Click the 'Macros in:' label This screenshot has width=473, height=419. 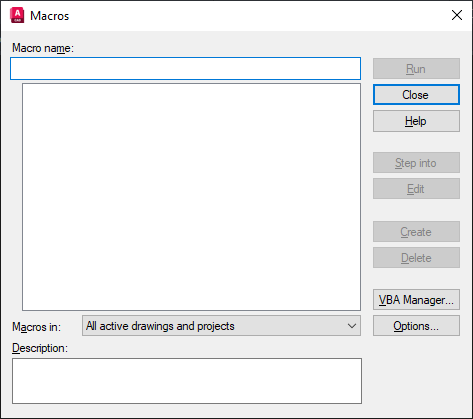pyautogui.click(x=37, y=327)
